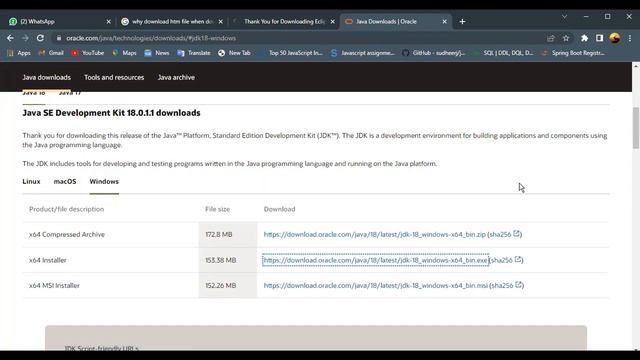
Task: Open Tools and resources nav item
Action: point(114,77)
